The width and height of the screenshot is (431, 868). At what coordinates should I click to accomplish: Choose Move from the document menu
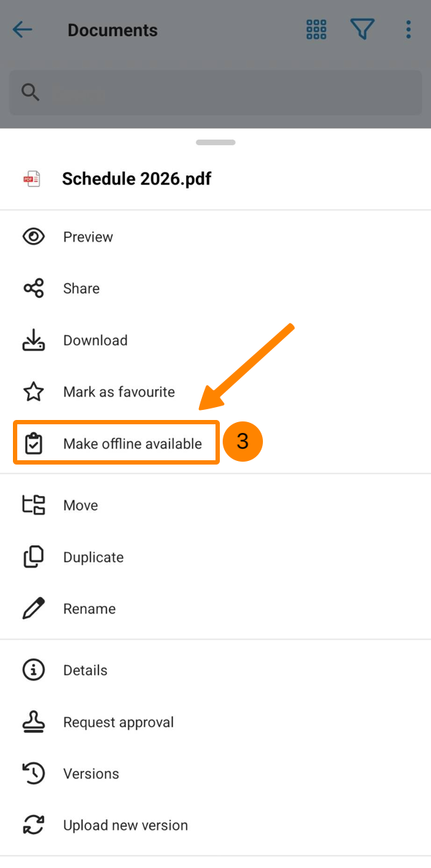pyautogui.click(x=80, y=505)
